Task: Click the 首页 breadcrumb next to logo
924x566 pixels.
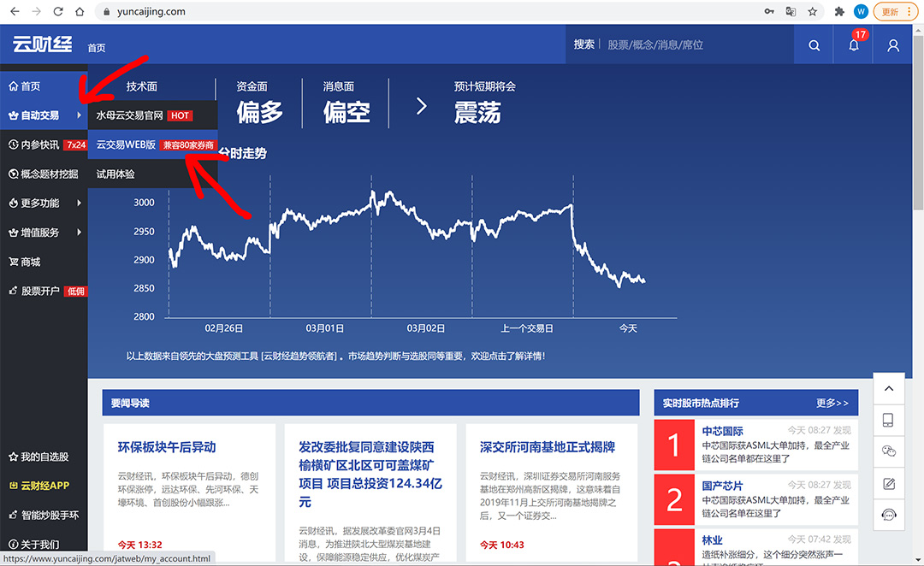Action: (97, 48)
